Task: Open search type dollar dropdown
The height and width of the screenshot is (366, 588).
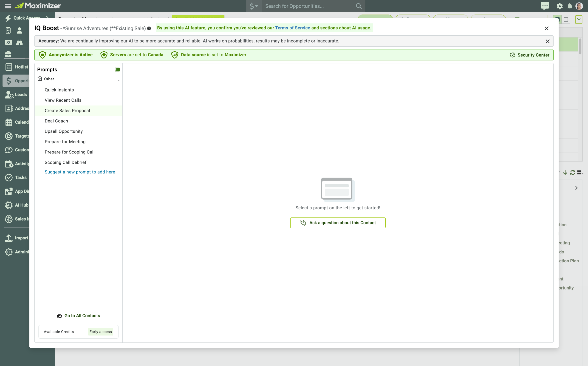Action: point(254,6)
